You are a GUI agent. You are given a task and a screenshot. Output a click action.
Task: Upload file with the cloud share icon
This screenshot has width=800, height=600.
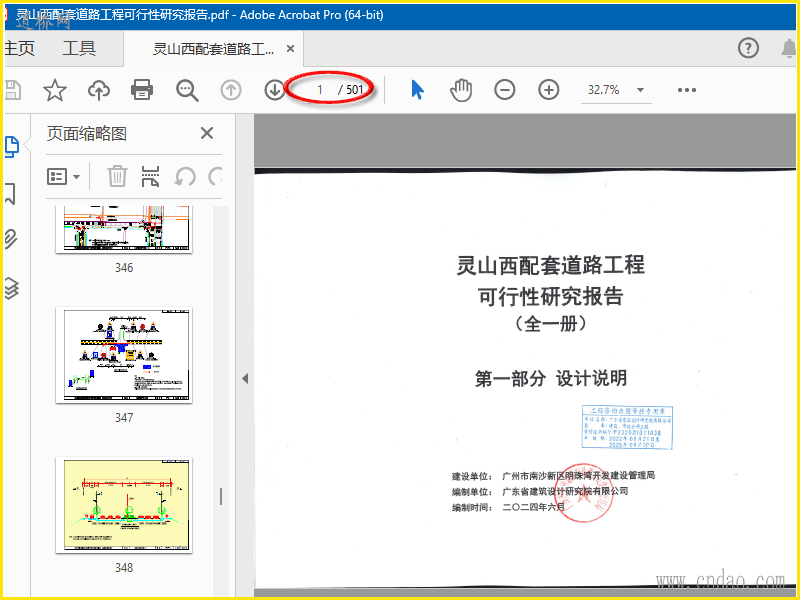pyautogui.click(x=98, y=90)
